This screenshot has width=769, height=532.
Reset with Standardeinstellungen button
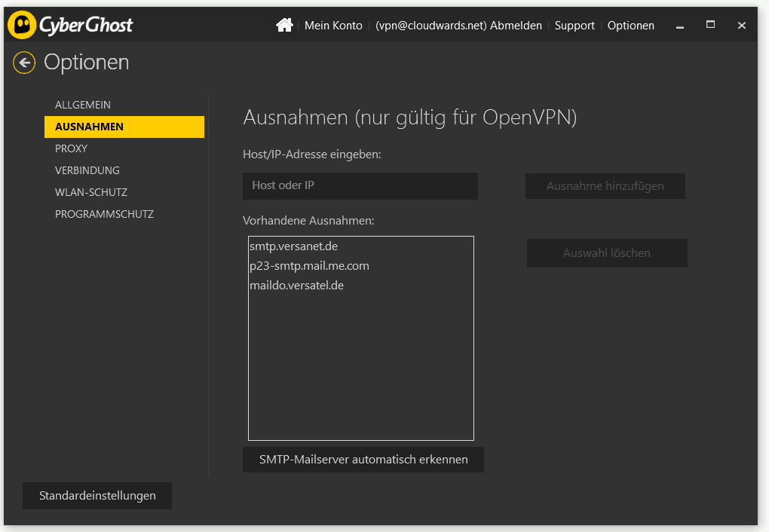pos(97,496)
